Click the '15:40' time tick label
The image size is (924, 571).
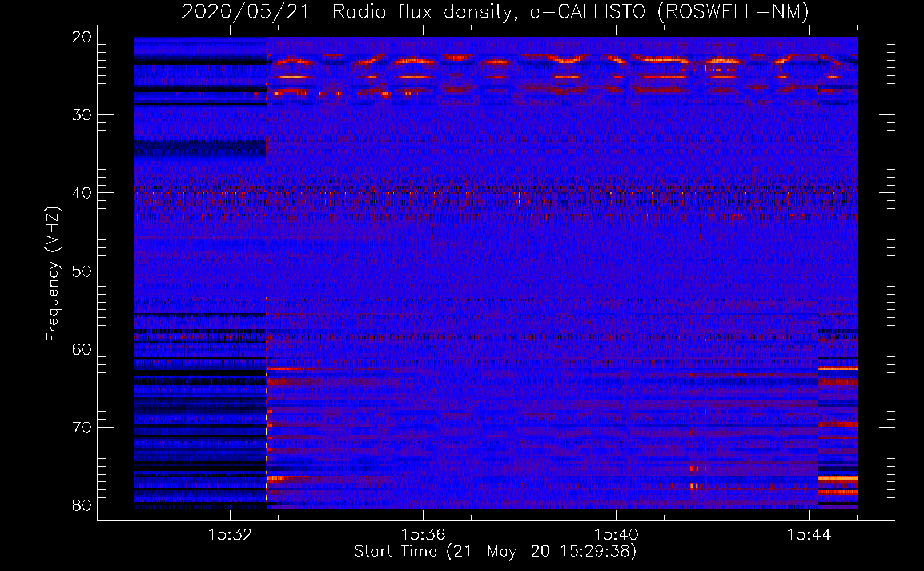coord(616,535)
